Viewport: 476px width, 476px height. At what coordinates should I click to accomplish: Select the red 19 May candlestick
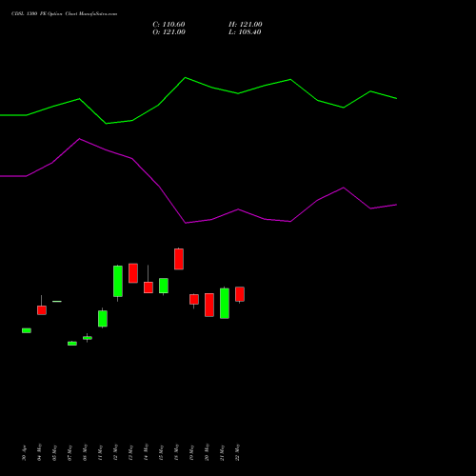click(194, 299)
